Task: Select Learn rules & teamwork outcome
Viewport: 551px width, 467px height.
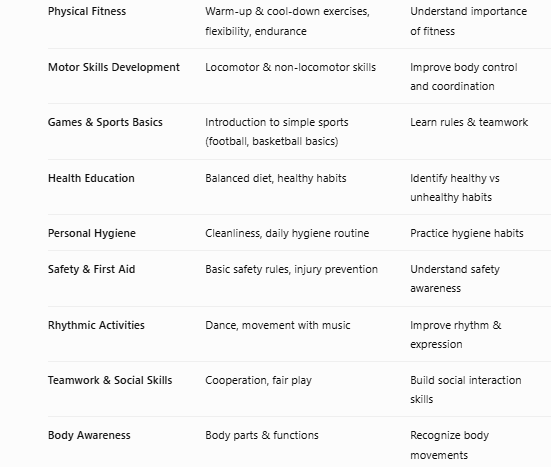Action: [x=469, y=122]
